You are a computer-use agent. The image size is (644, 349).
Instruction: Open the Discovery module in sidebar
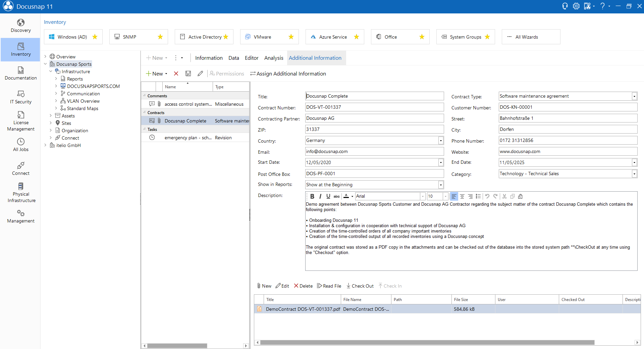coord(20,26)
